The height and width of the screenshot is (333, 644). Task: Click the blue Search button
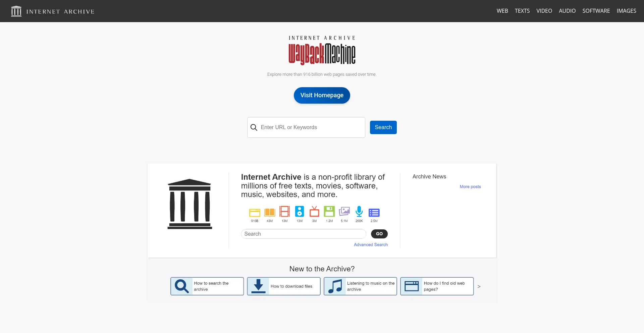(383, 127)
